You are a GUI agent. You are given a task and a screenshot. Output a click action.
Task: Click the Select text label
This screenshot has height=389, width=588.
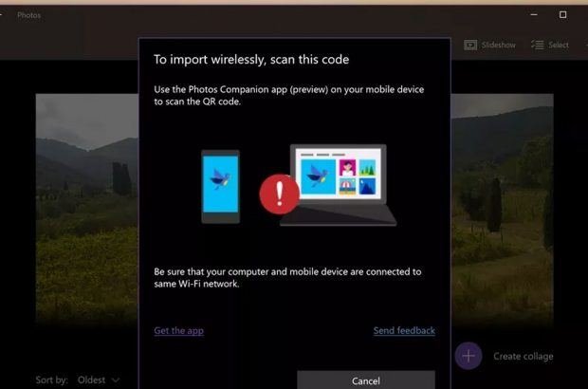(559, 45)
